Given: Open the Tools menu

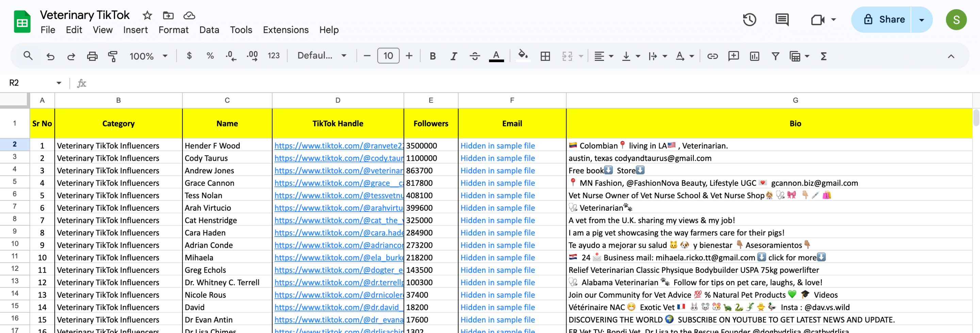Looking at the screenshot, I should point(241,30).
